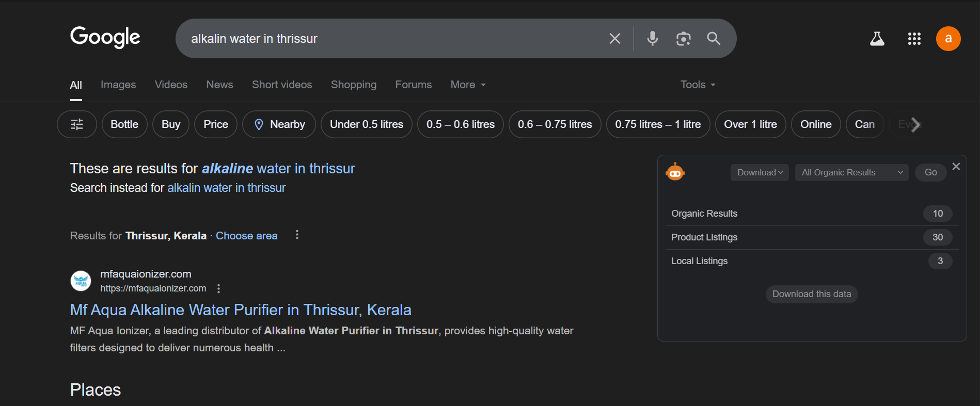Open search by image camera icon
The image size is (980, 406).
683,39
